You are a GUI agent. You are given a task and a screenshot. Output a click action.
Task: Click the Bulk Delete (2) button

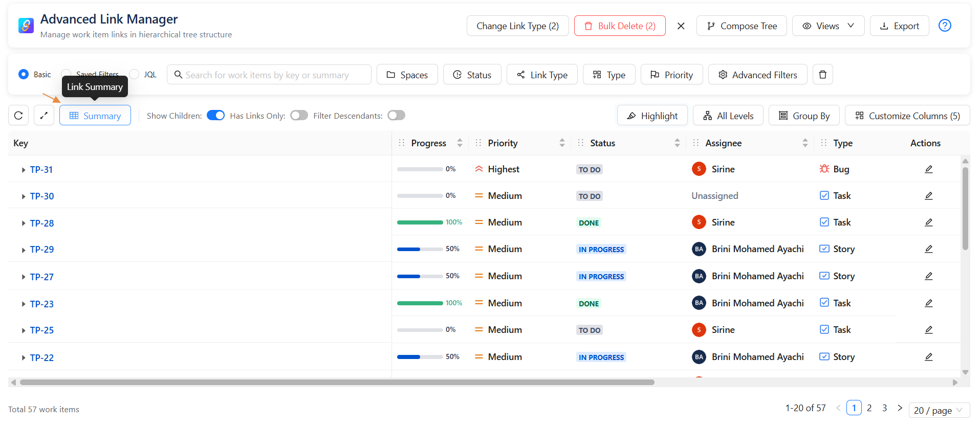point(619,26)
